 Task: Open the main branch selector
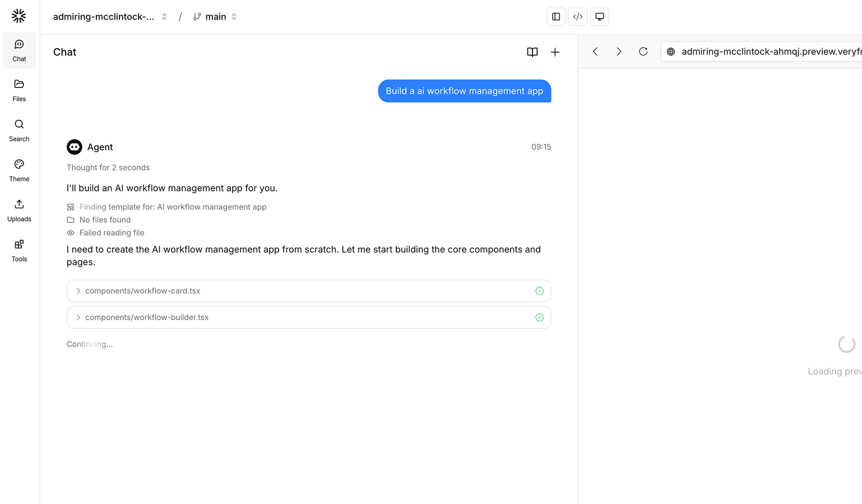215,17
